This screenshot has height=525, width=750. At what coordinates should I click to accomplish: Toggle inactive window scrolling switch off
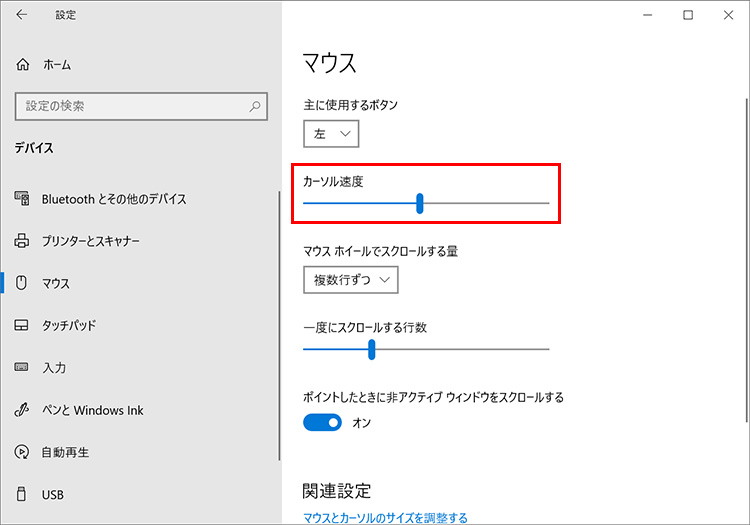(x=322, y=423)
